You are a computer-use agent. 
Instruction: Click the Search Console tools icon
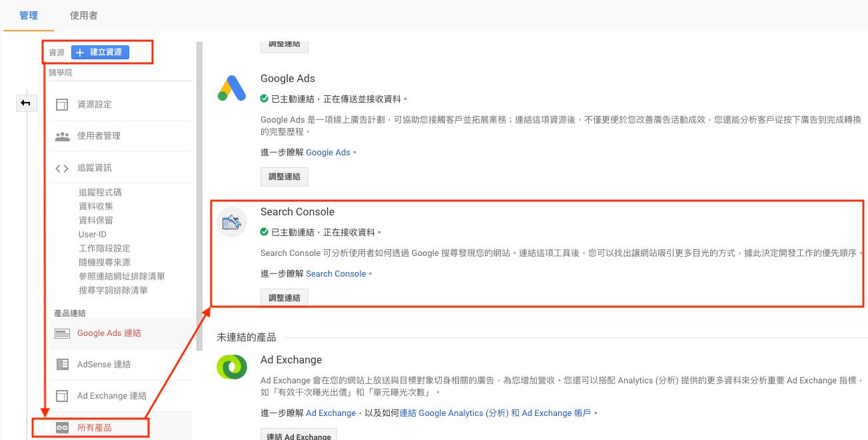(232, 222)
